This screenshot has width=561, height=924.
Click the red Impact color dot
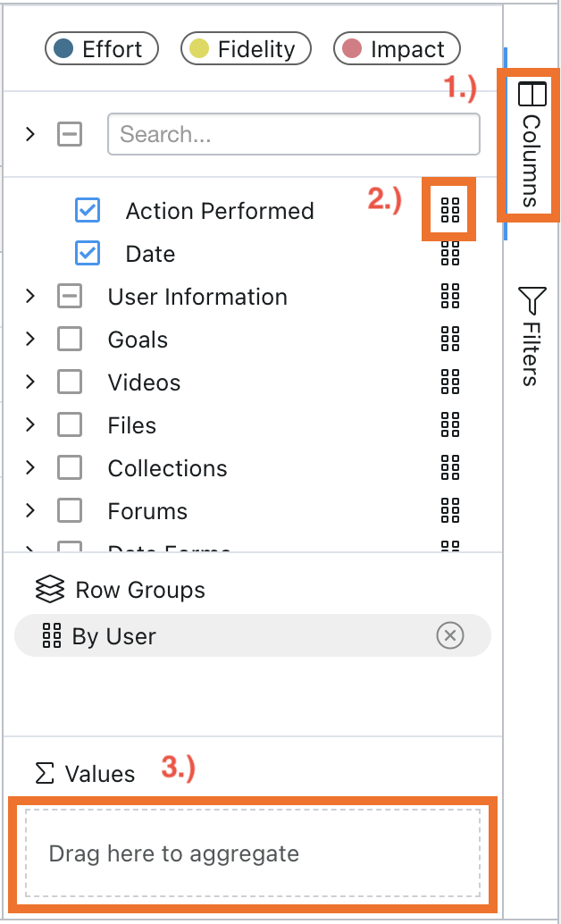click(353, 49)
